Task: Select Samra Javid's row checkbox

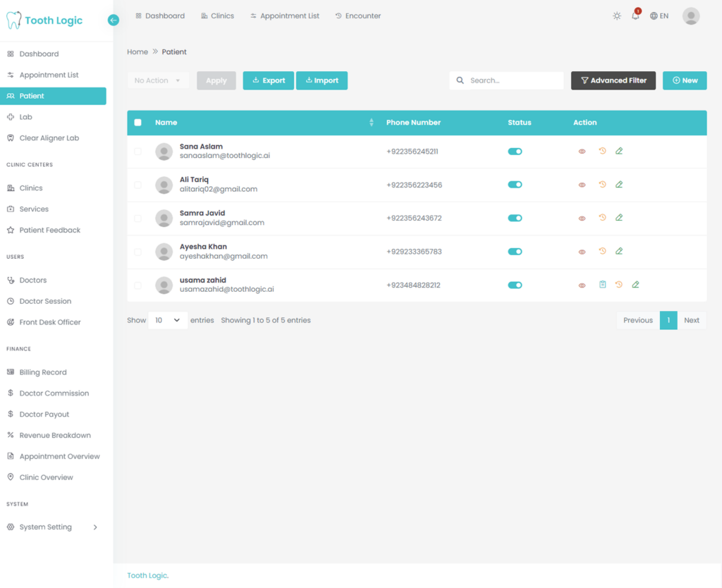Action: coord(137,219)
